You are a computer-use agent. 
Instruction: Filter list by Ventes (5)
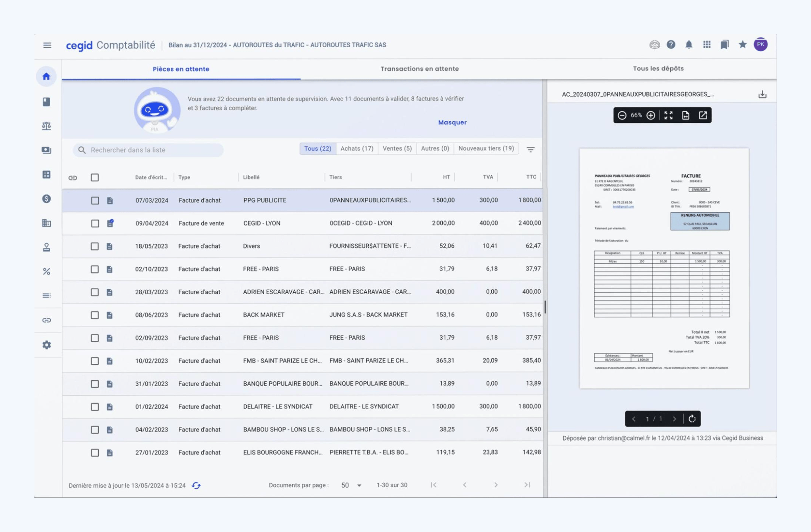[397, 149]
